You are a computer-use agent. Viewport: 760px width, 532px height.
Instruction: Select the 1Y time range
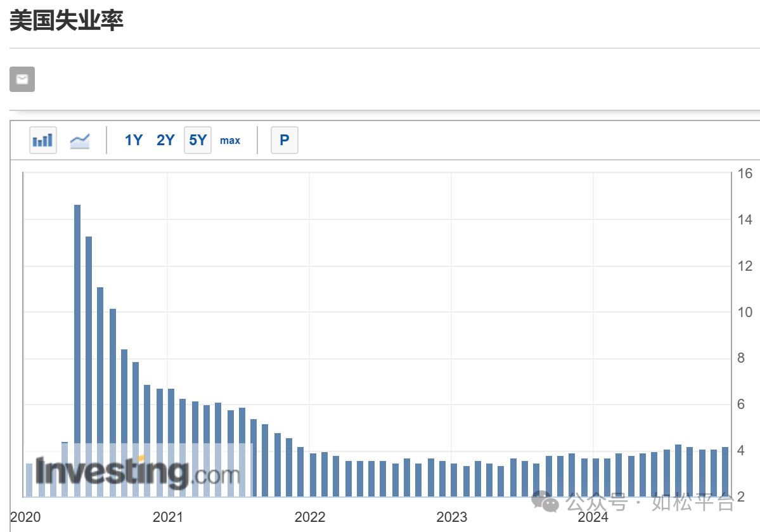pyautogui.click(x=133, y=140)
